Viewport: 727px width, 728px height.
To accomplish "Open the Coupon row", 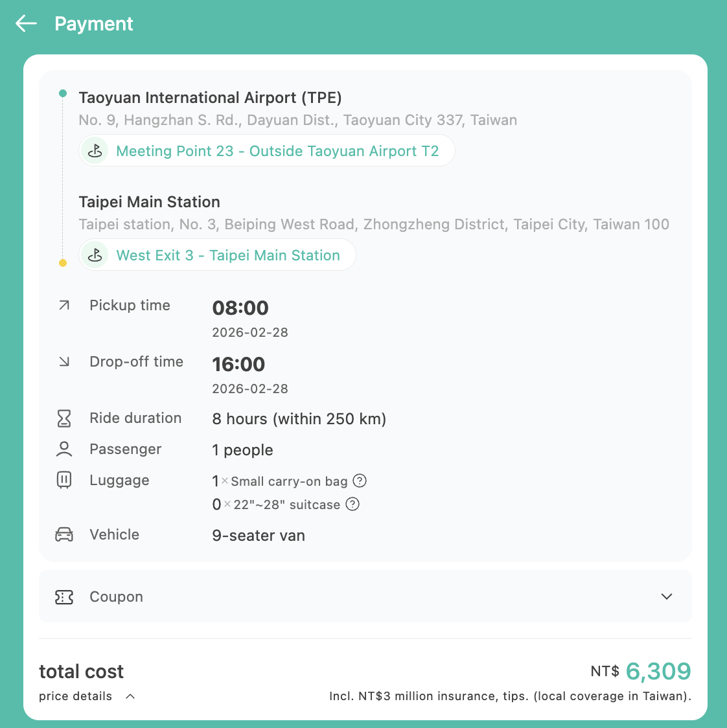I will [365, 597].
